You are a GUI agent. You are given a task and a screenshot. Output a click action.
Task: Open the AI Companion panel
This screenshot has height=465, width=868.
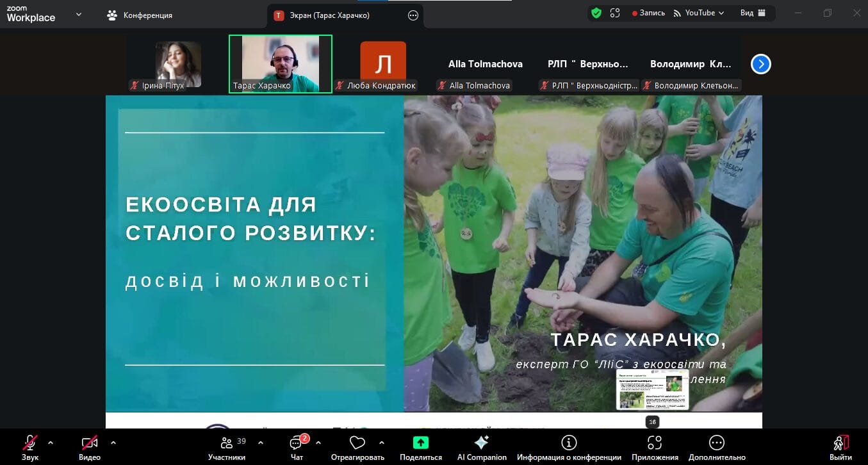[482, 443]
